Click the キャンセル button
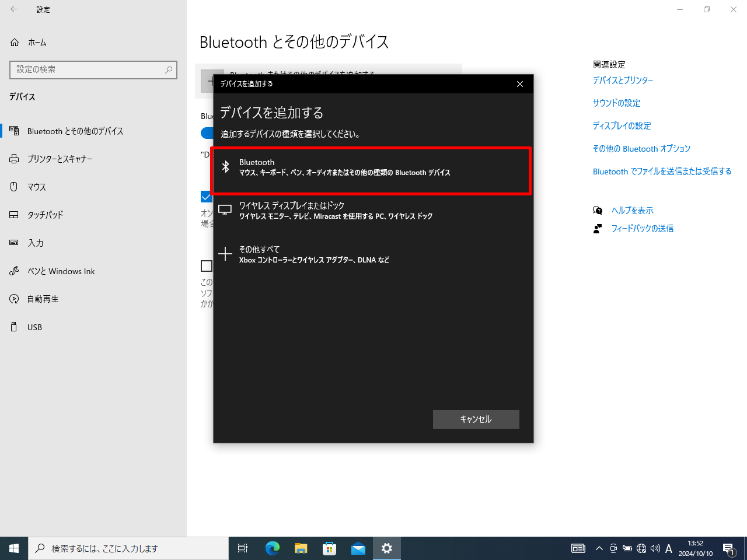Screen dimensions: 747x560 click(x=476, y=419)
